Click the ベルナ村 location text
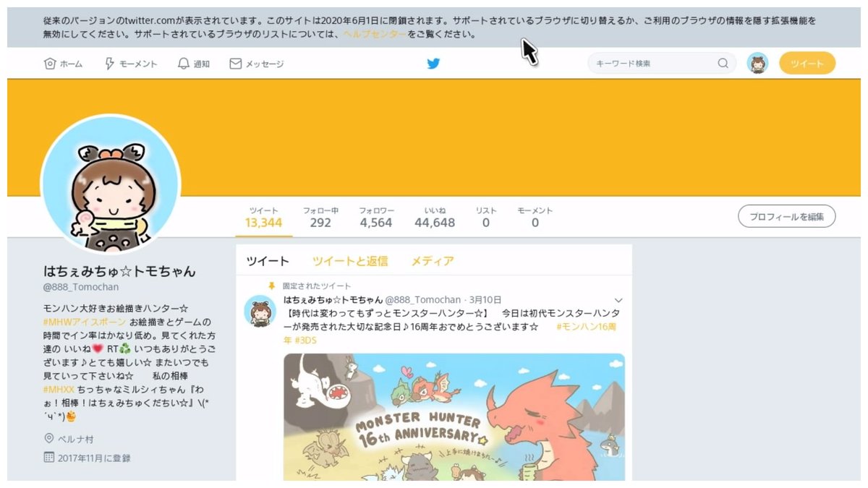 77,440
